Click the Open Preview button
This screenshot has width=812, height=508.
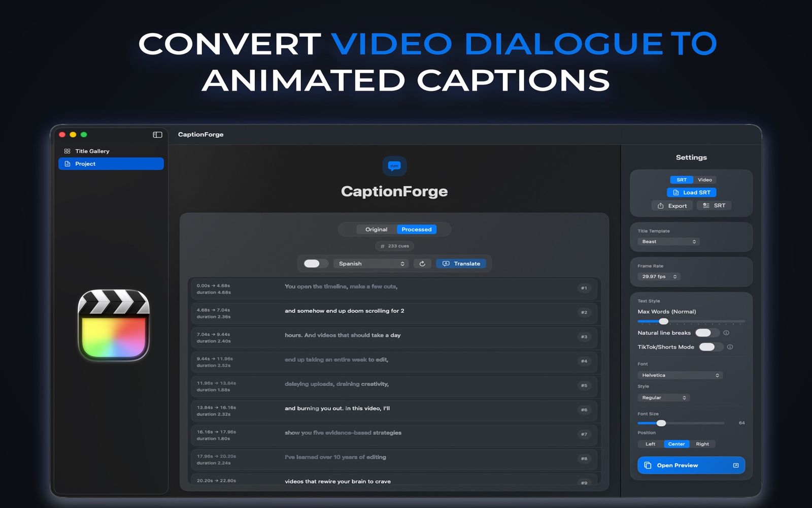click(x=691, y=465)
